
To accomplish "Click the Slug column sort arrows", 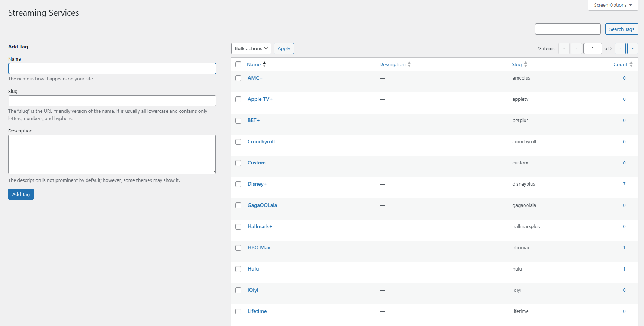I will [525, 64].
